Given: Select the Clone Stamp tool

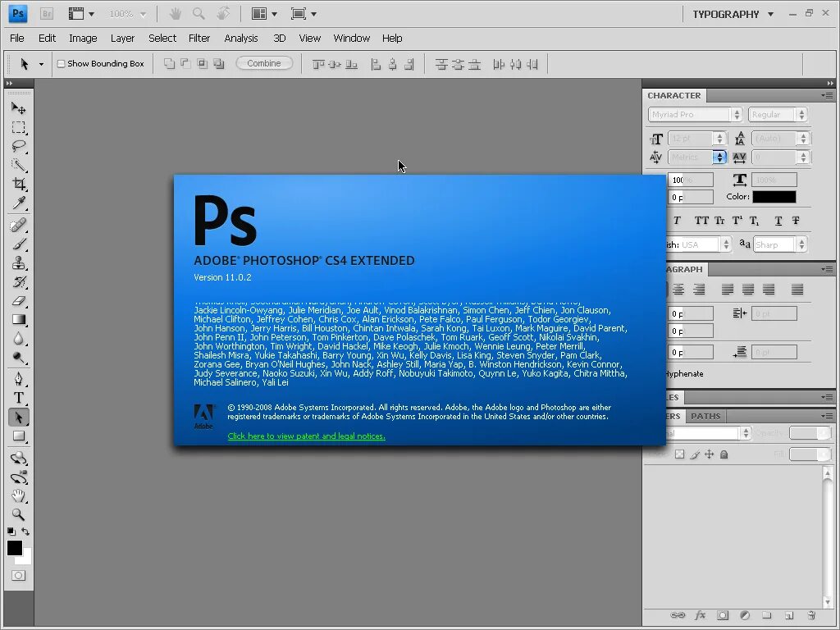Looking at the screenshot, I should [19, 262].
